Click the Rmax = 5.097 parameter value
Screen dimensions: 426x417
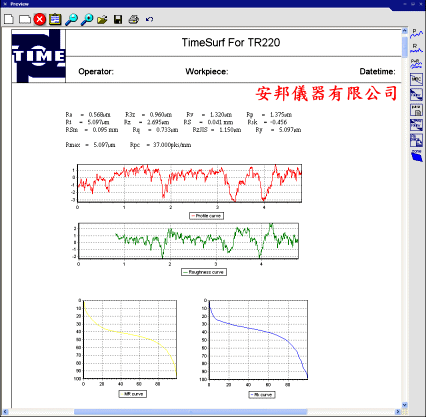pos(91,145)
